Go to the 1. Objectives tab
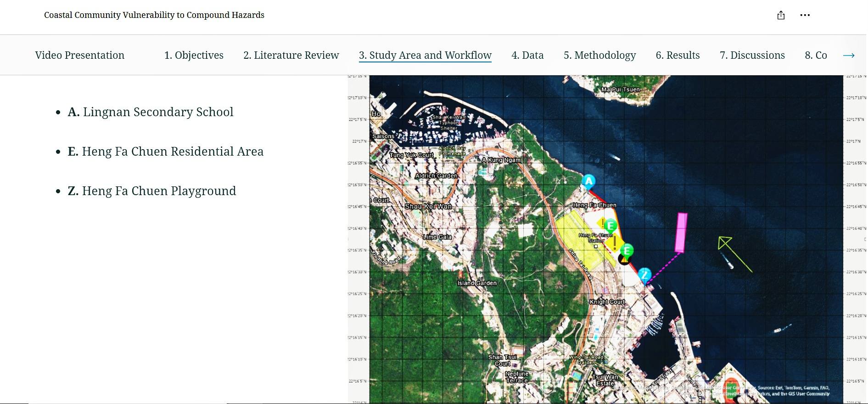The image size is (868, 404). click(x=194, y=55)
